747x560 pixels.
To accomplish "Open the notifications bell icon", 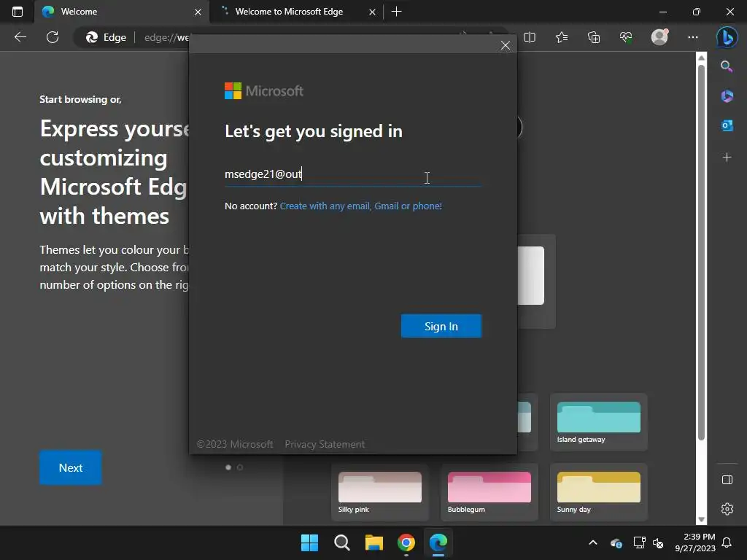I will tap(727, 542).
